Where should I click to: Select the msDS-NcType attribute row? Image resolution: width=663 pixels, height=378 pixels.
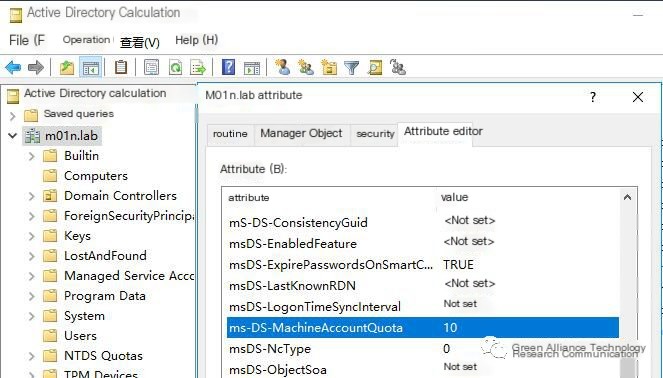point(423,349)
